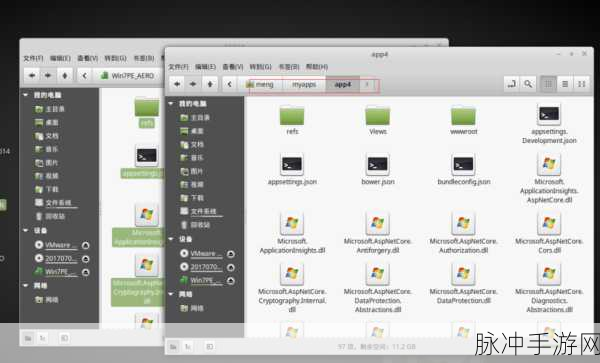Screen dimensions: 600x363
Task: Select highlighted refs folder in back window
Action: (147, 112)
